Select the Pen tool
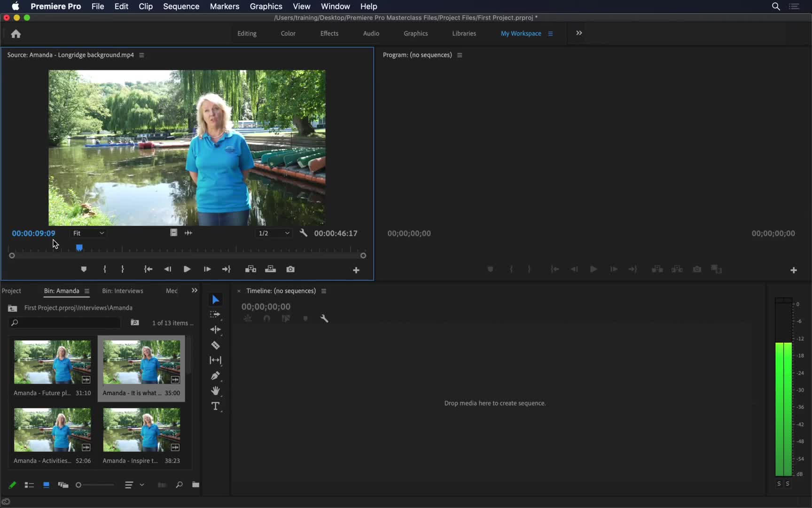The image size is (812, 508). pos(215,375)
